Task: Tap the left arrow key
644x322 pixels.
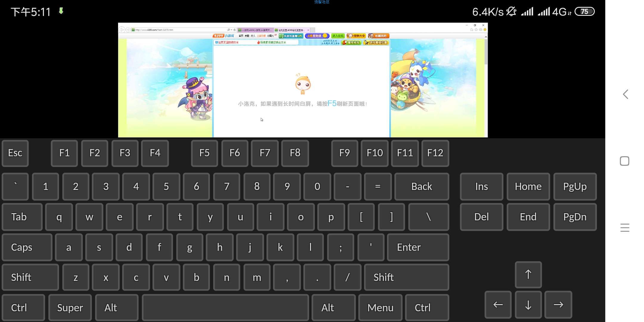Action: [x=498, y=305]
